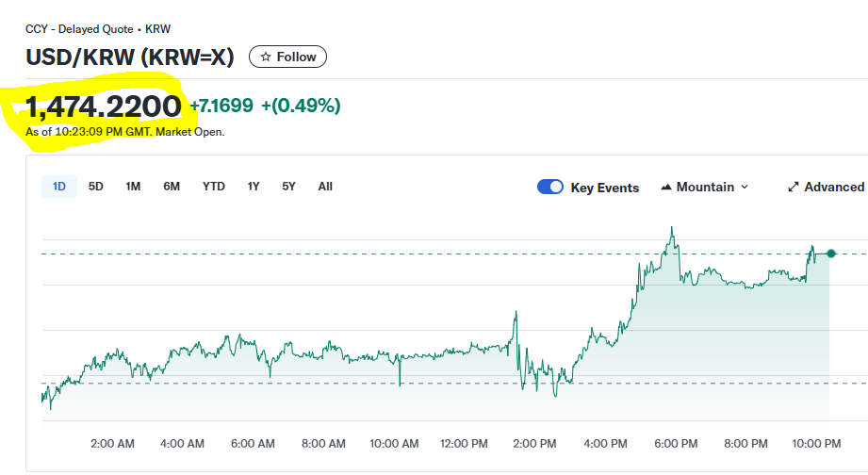Choose the 6M chart range

(172, 187)
